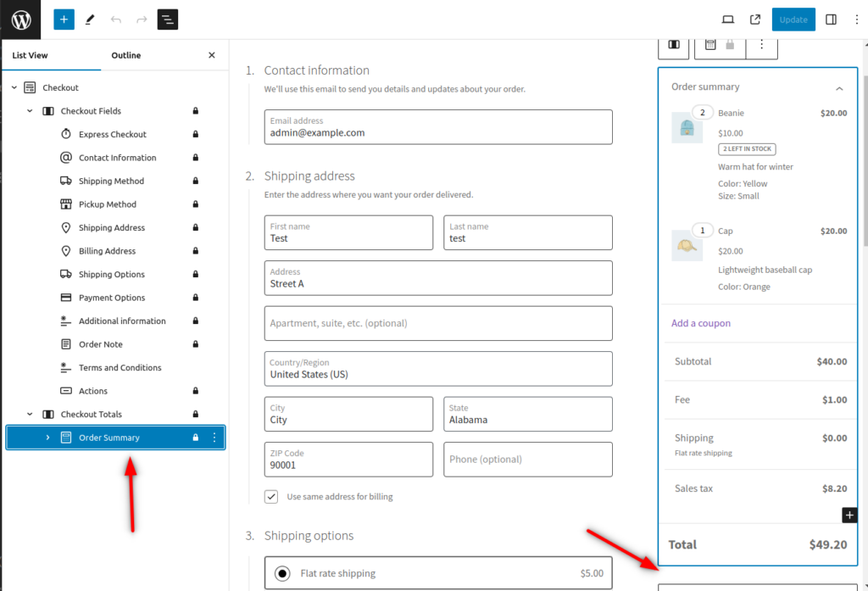Open the Country/Region dropdown
Viewport: 868px width, 591px height.
(x=437, y=369)
